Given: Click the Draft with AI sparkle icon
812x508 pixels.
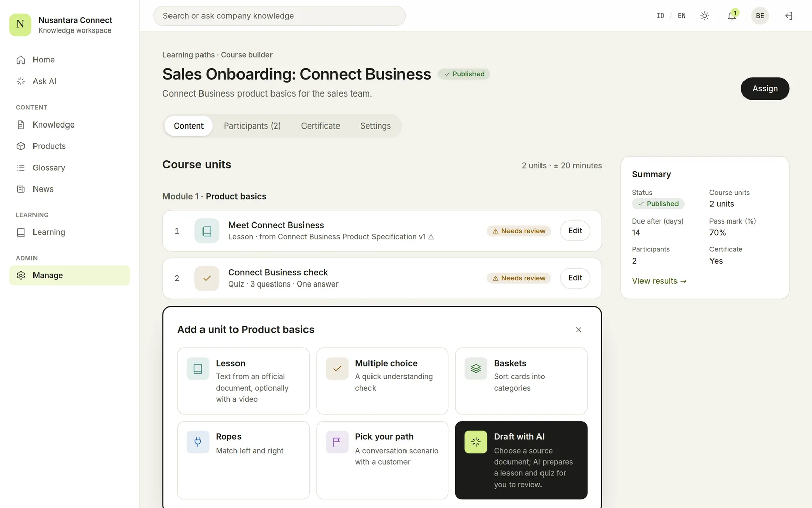Looking at the screenshot, I should [476, 442].
